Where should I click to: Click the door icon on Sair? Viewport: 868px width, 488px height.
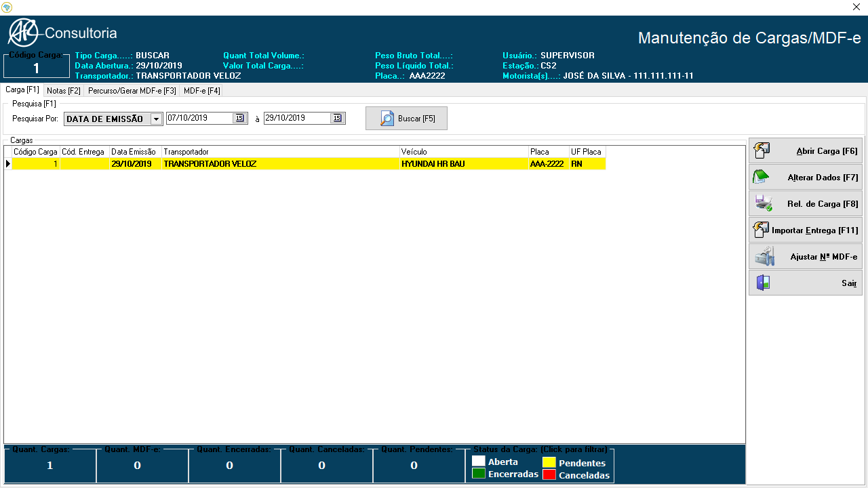pyautogui.click(x=763, y=283)
